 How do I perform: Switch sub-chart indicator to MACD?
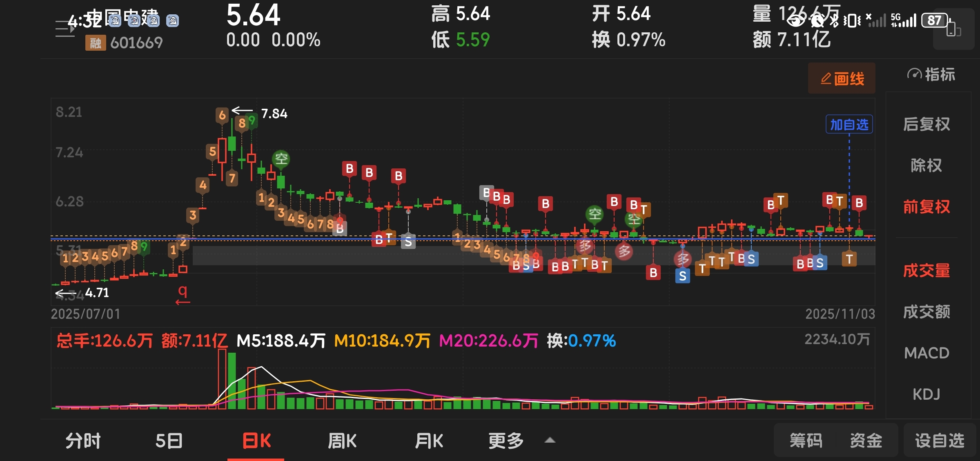926,353
